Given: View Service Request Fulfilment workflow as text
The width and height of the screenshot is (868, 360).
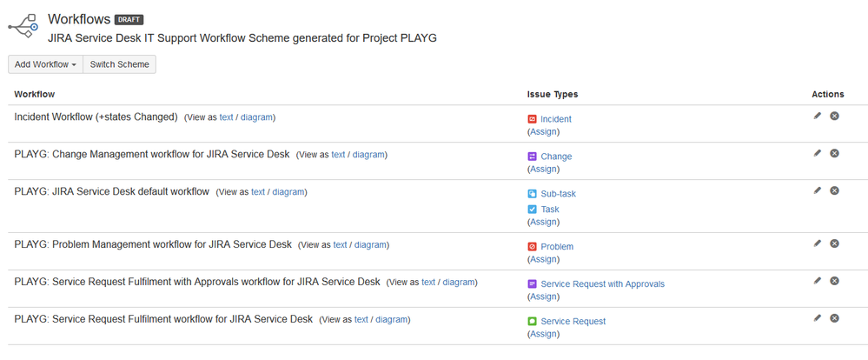Looking at the screenshot, I should [361, 320].
